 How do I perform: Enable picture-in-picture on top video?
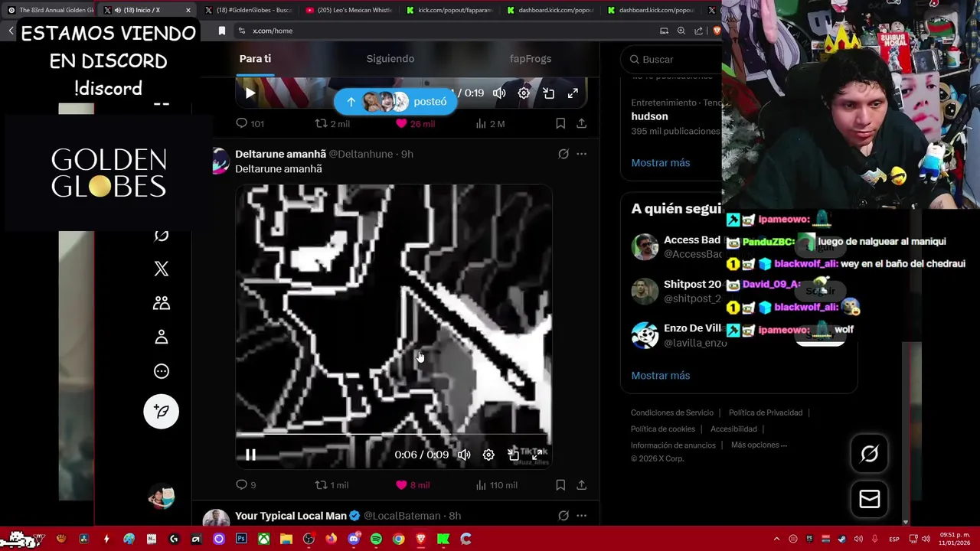coord(548,93)
